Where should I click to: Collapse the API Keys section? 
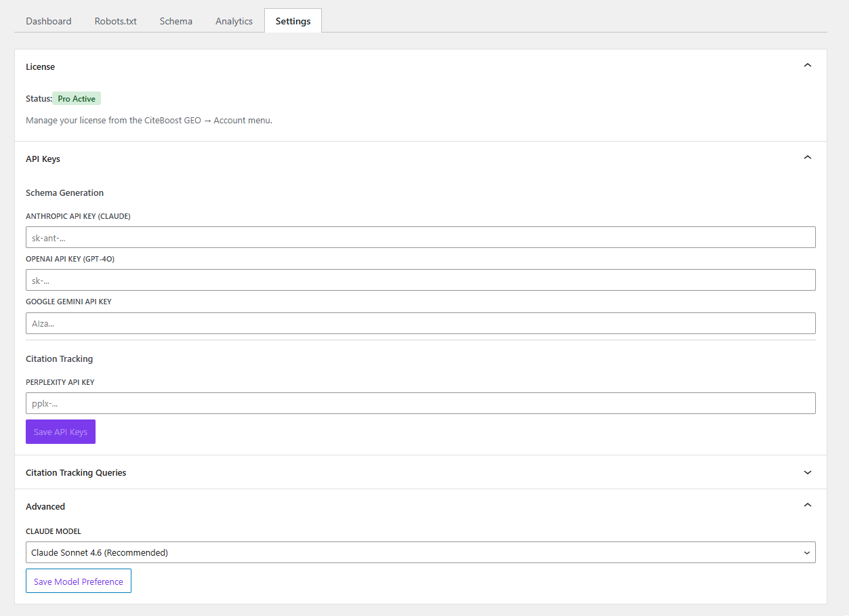[x=807, y=157]
